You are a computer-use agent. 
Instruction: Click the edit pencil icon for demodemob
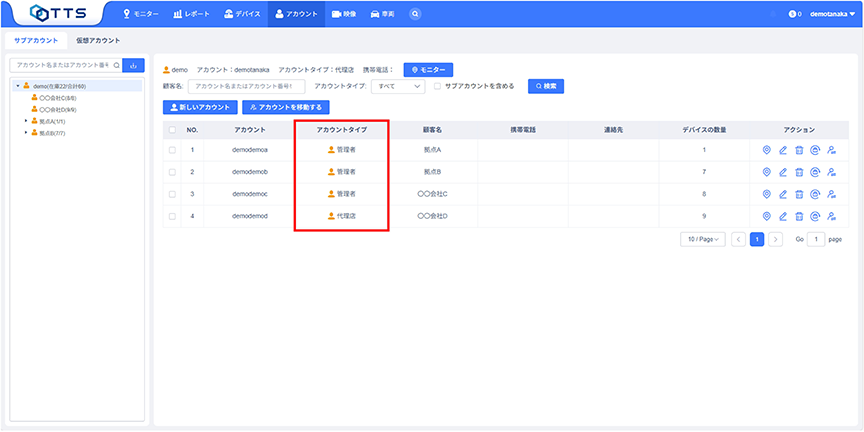pos(783,172)
